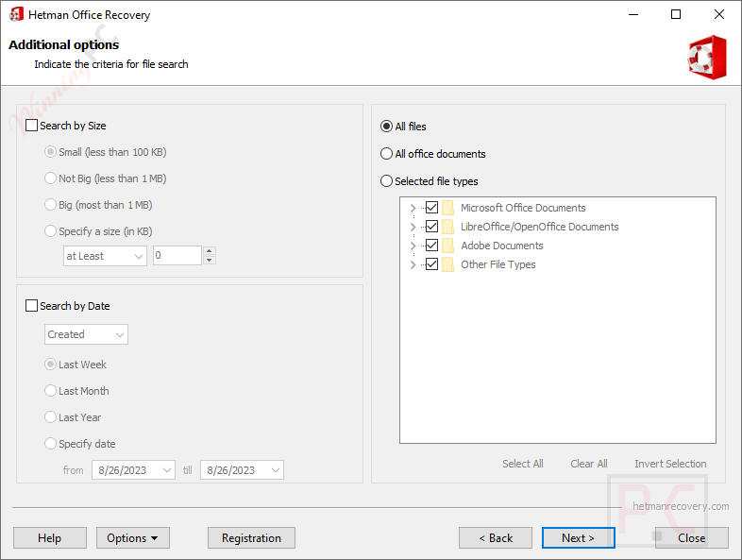Open the 'at Least' size dropdown
Screen dimensions: 742x560
point(105,256)
